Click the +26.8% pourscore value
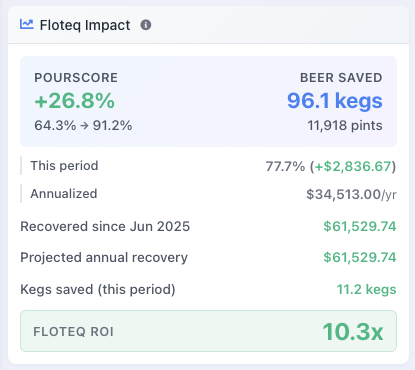The image size is (415, 370). pyautogui.click(x=75, y=101)
